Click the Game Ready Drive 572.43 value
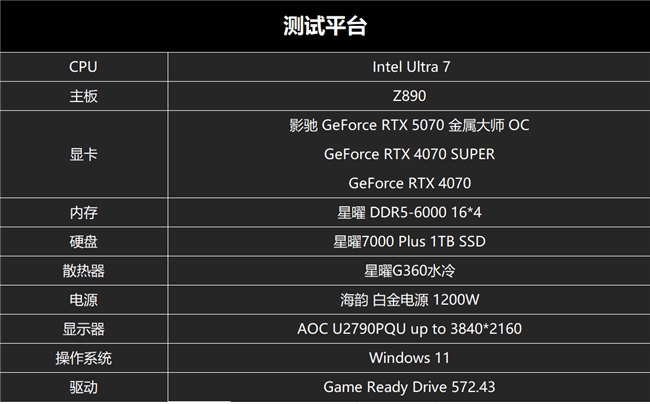650x404 pixels. [x=409, y=387]
